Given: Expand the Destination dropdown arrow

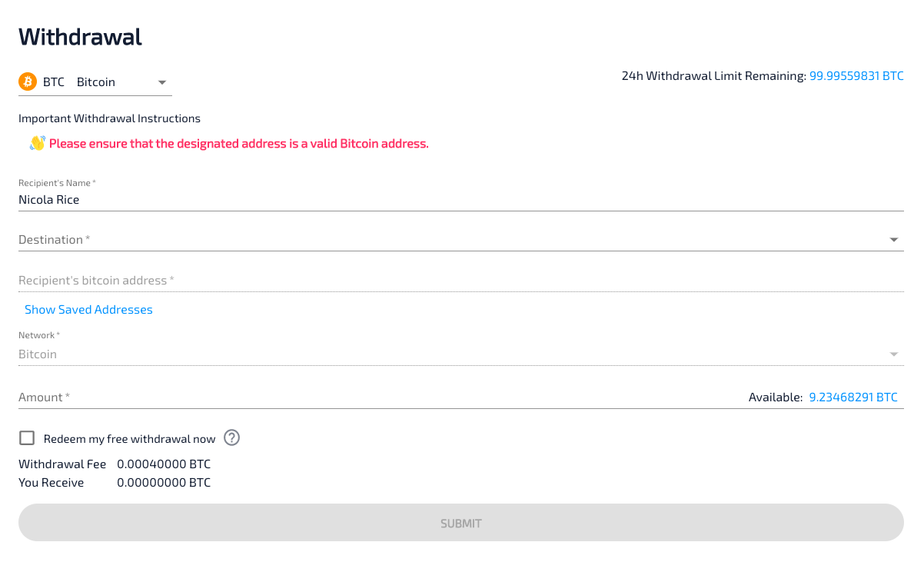Looking at the screenshot, I should pos(894,240).
